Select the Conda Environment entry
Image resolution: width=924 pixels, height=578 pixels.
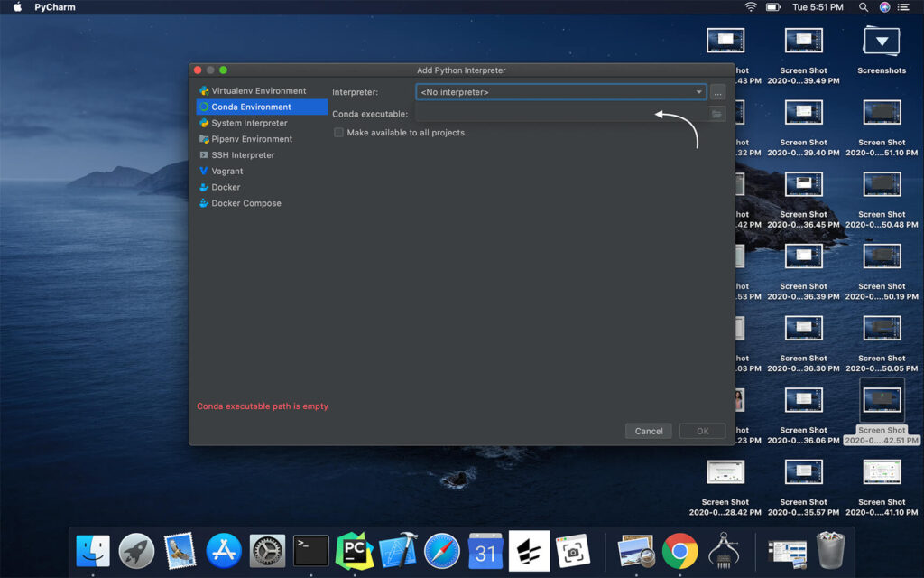pos(262,107)
